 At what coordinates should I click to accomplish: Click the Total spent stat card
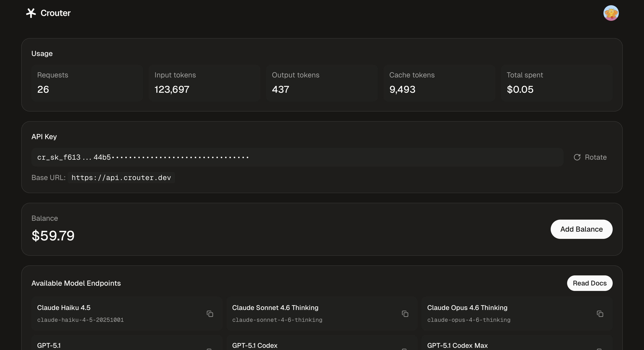pyautogui.click(x=557, y=83)
